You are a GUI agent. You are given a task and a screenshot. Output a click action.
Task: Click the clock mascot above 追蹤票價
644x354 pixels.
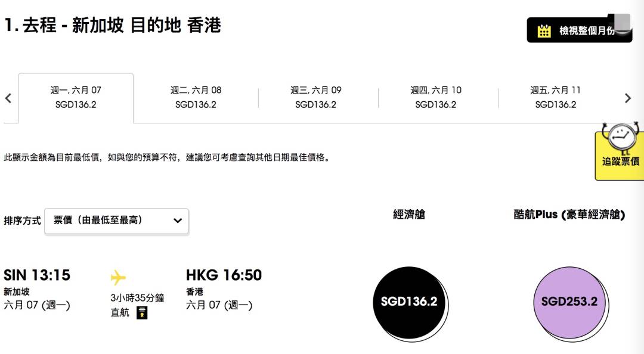tap(621, 137)
